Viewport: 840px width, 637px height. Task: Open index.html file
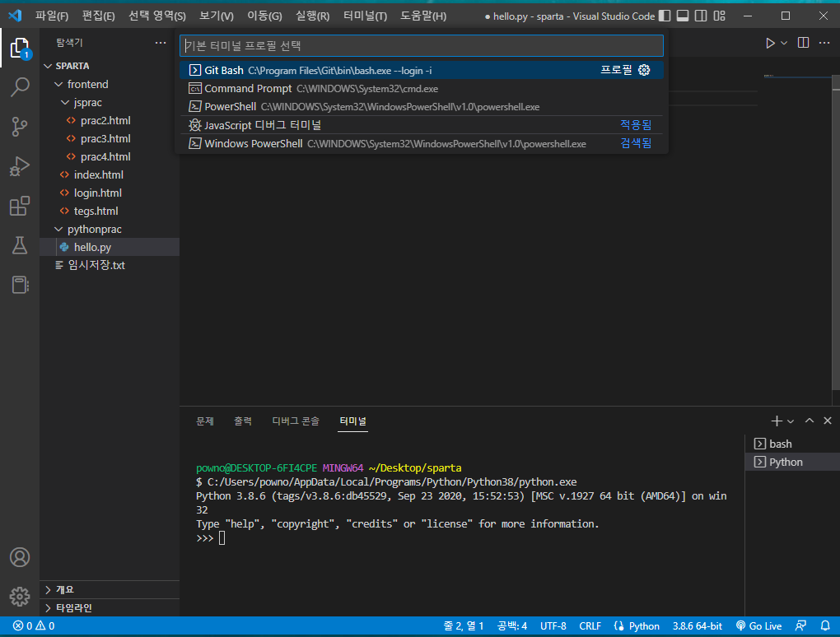pyautogui.click(x=110, y=174)
